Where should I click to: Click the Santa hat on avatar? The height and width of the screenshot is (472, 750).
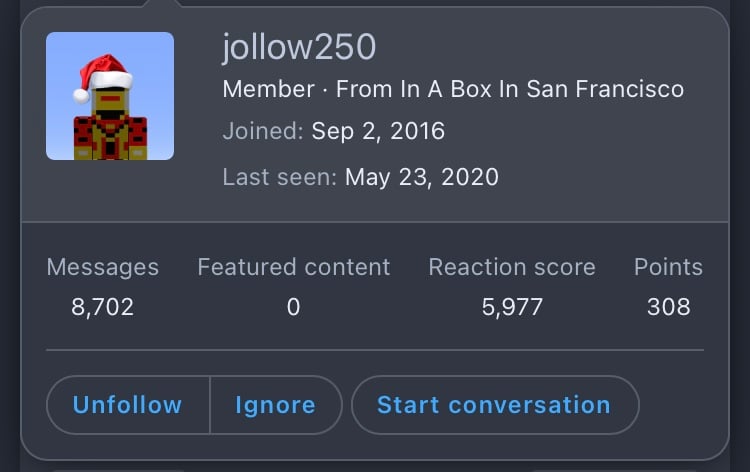[x=102, y=78]
